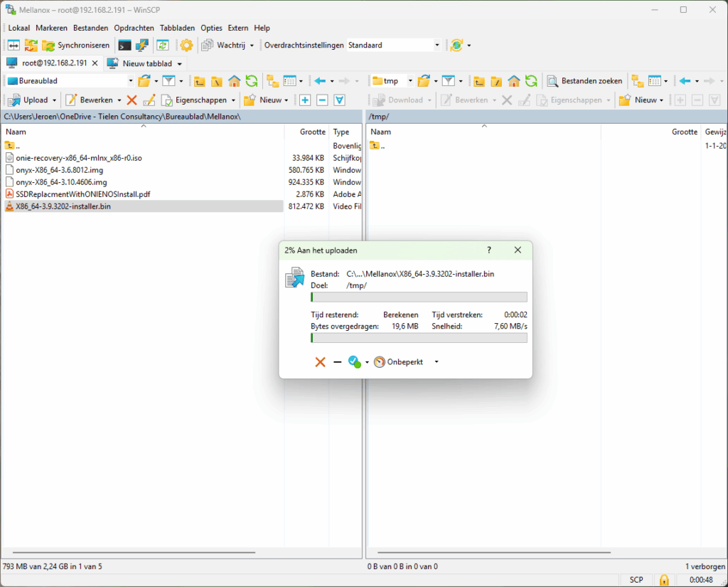Click the local rename pencil icon

149,100
